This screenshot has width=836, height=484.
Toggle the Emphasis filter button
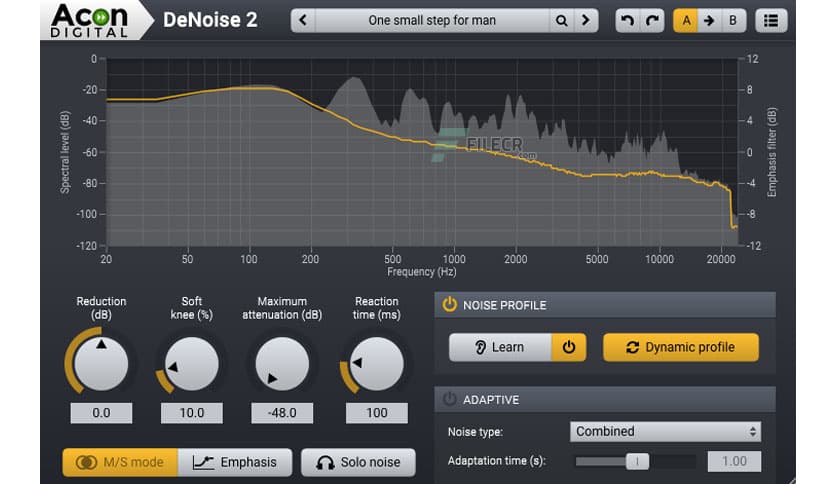[235, 462]
